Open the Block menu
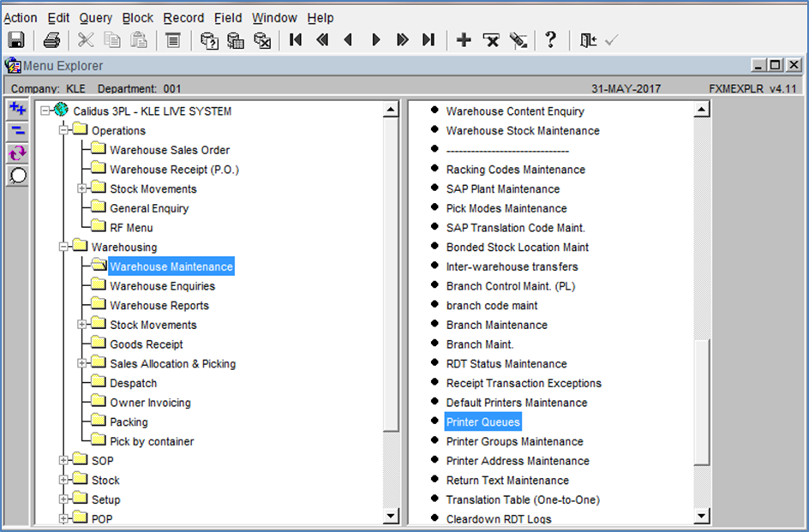Screen dimensions: 809x532 138,17
